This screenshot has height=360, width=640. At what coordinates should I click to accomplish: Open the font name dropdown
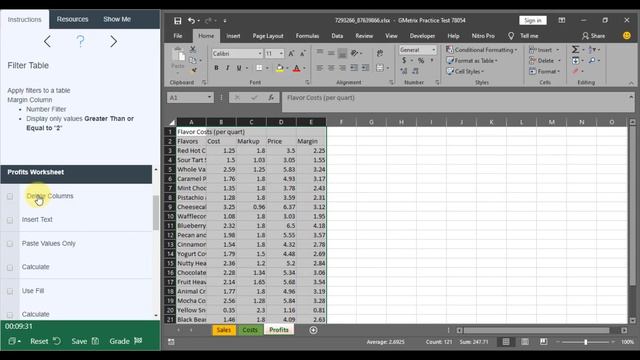pos(260,53)
